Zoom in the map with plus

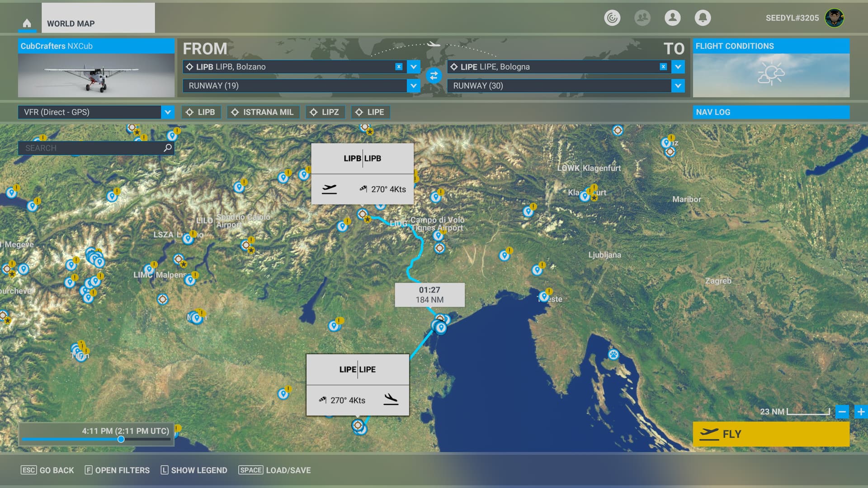tap(861, 412)
